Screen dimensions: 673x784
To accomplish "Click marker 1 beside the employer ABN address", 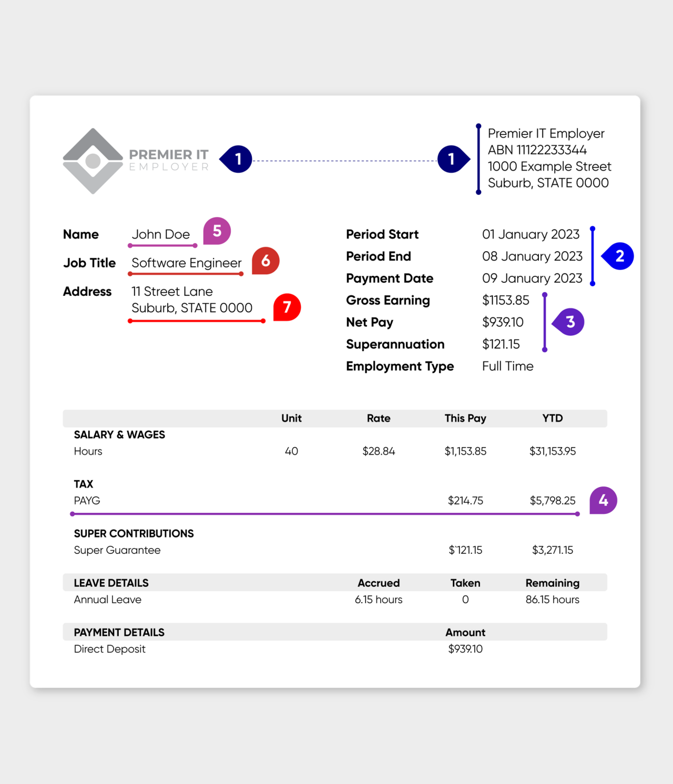I will [452, 159].
